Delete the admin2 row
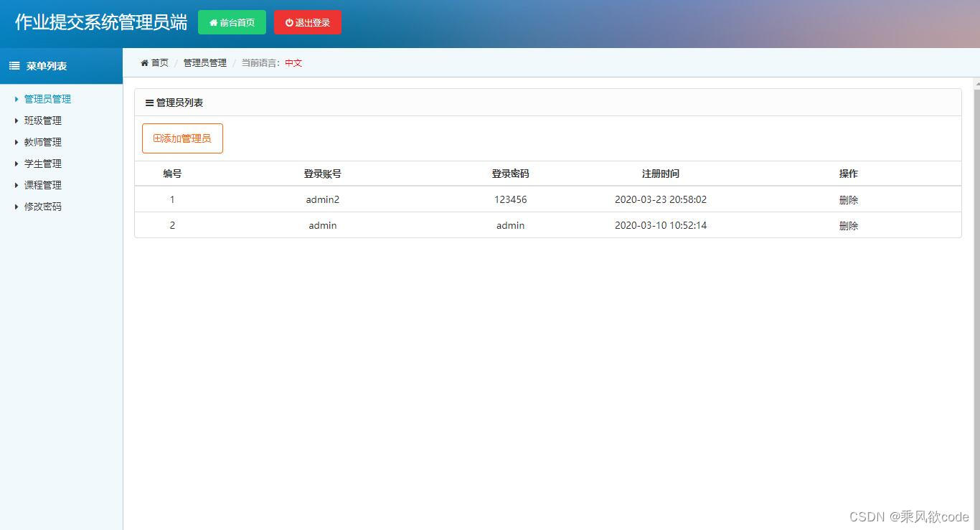The height and width of the screenshot is (530, 980). click(x=849, y=200)
